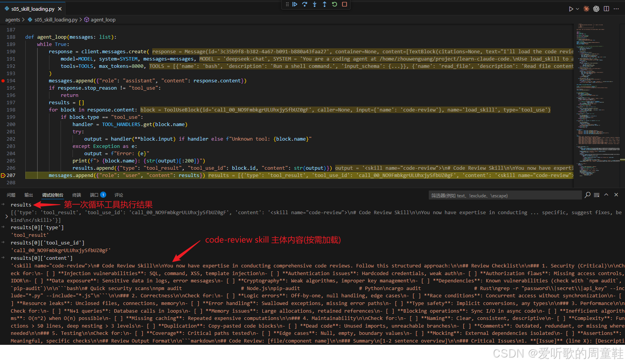Click the 'tool_result' output value in console
Viewport: 625px width, 364px height.
coord(30,235)
